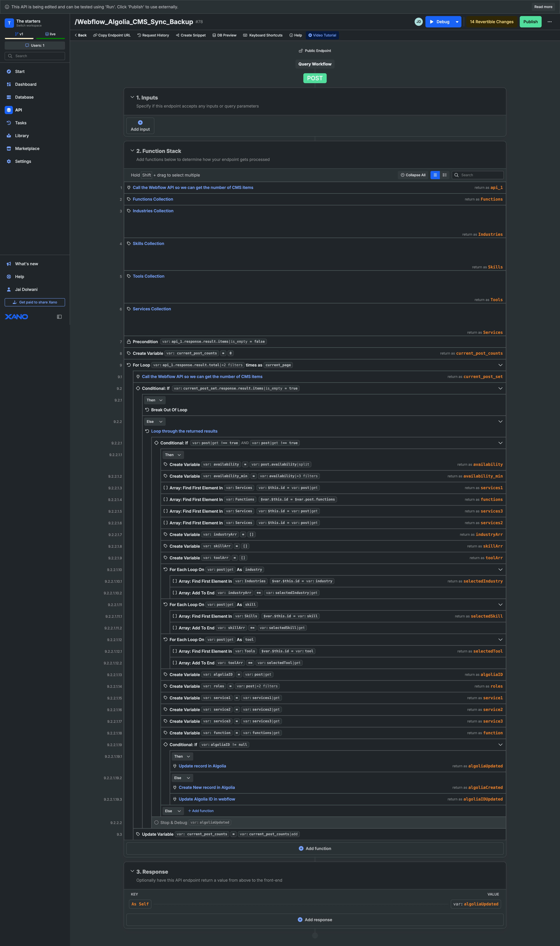560x946 pixels.
Task: Click the diamond icon of step 9.2 Conditional
Action: tap(138, 388)
